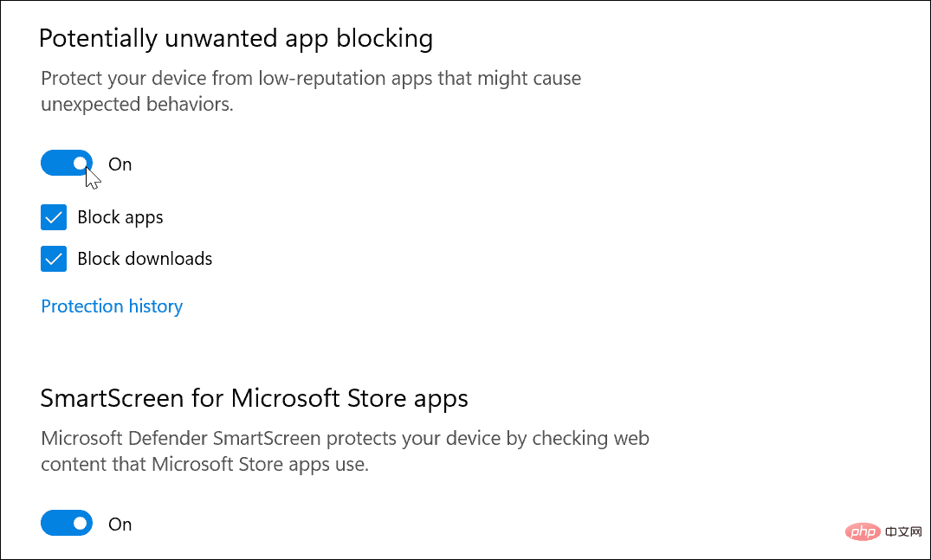
Task: Click the red php logo watermark
Action: [x=863, y=531]
